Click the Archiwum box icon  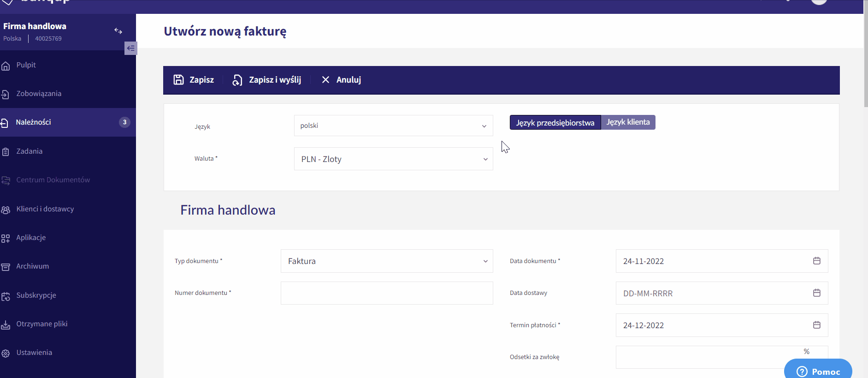pyautogui.click(x=6, y=267)
